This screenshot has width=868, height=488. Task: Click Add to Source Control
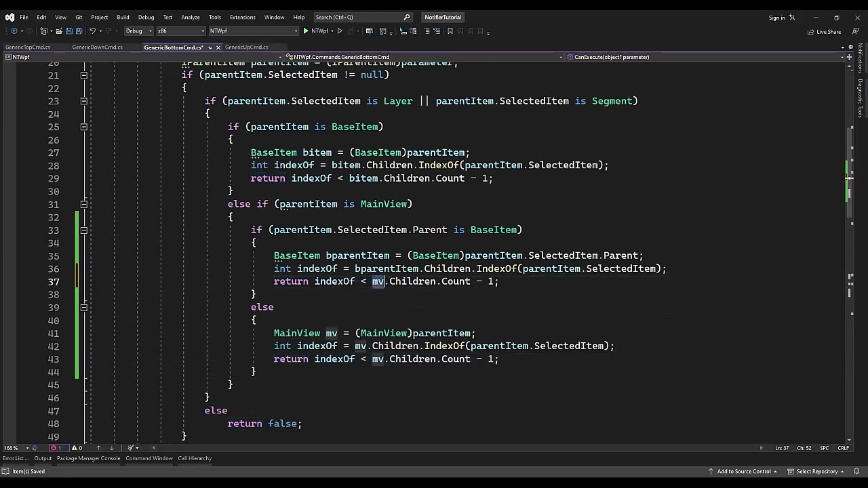point(744,472)
